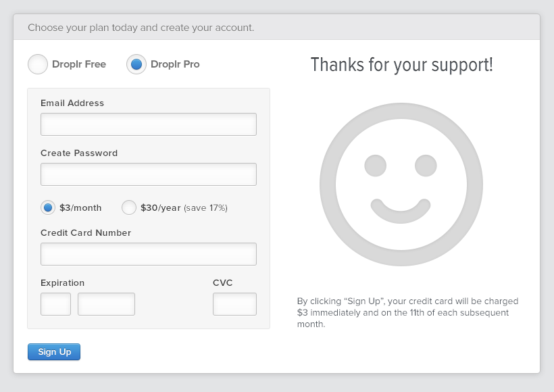This screenshot has height=392, width=554.
Task: Click the 'CVC' label
Action: (222, 283)
